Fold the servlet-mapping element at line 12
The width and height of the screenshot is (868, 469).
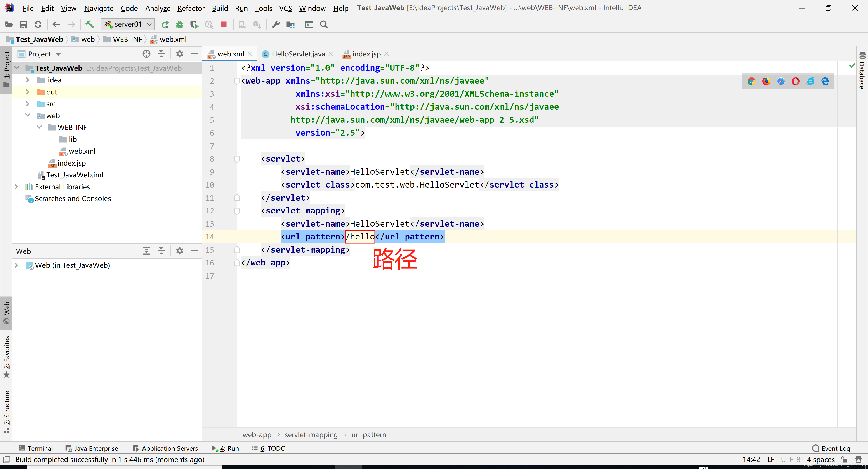point(237,211)
